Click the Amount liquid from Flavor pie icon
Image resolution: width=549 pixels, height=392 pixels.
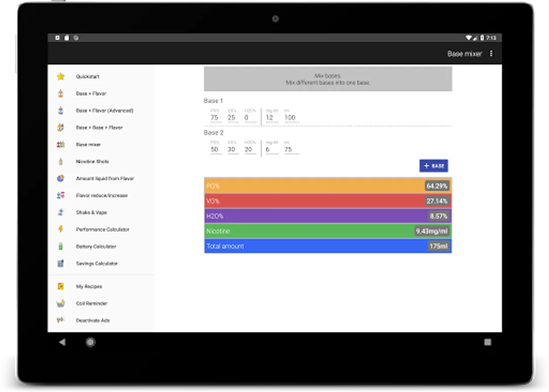click(x=61, y=179)
